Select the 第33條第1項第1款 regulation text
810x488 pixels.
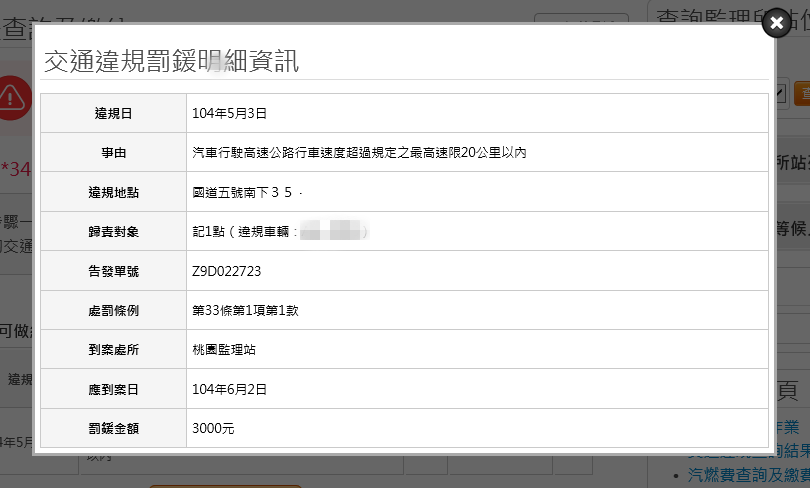245,310
